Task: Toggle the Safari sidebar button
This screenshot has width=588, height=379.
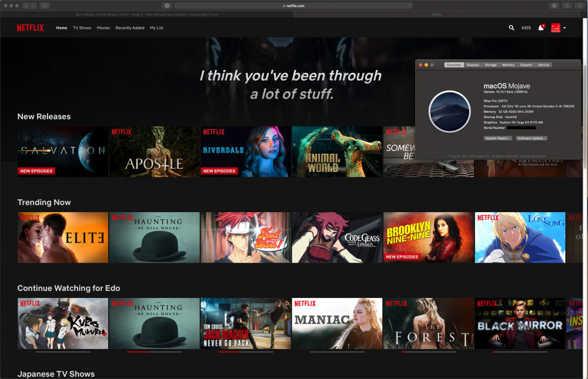Action: (x=45, y=6)
